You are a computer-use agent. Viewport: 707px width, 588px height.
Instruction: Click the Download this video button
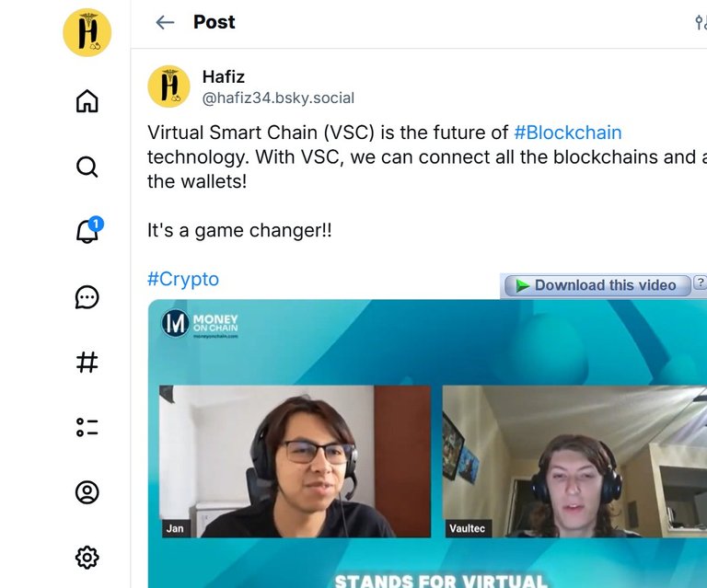pos(597,285)
